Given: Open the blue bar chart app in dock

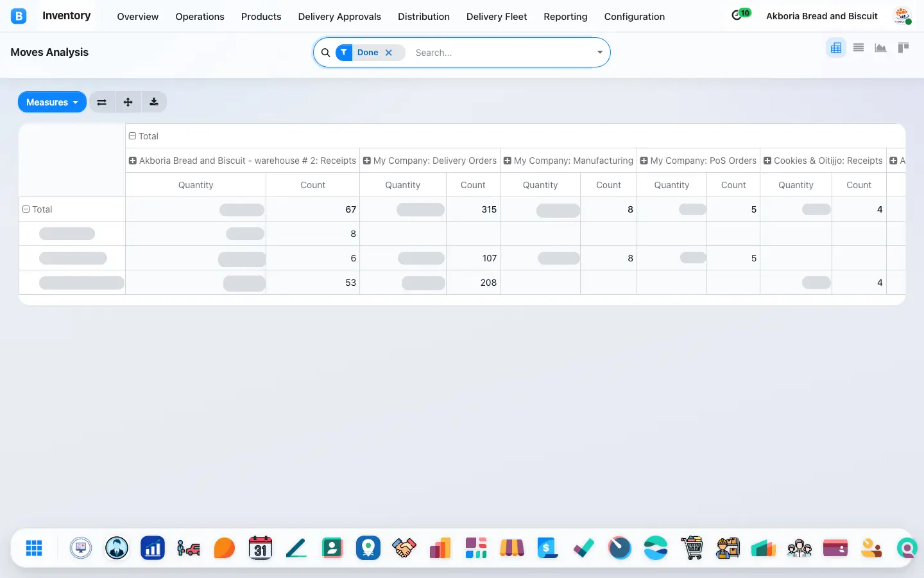Looking at the screenshot, I should click(153, 548).
